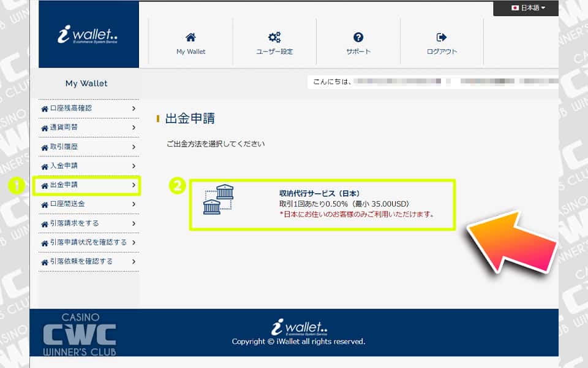Click the red 日本にお住いのお客様のみ notice
The height and width of the screenshot is (368, 588).
[x=357, y=215]
